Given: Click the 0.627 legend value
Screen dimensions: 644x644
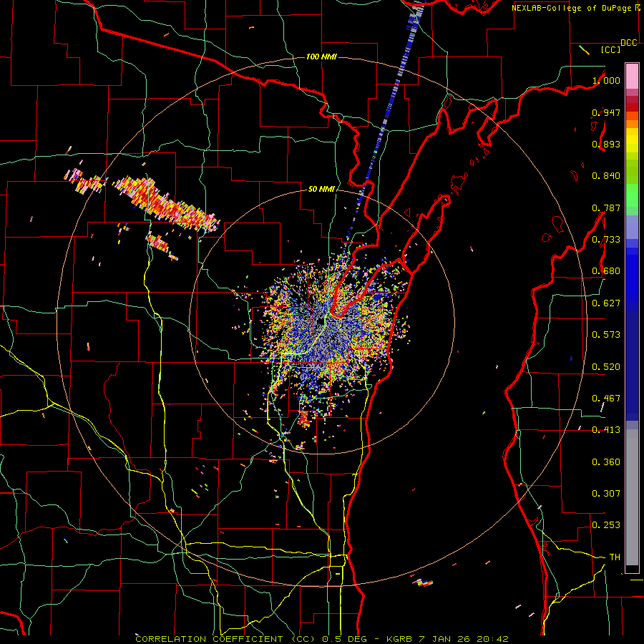Looking at the screenshot, I should coord(606,303).
